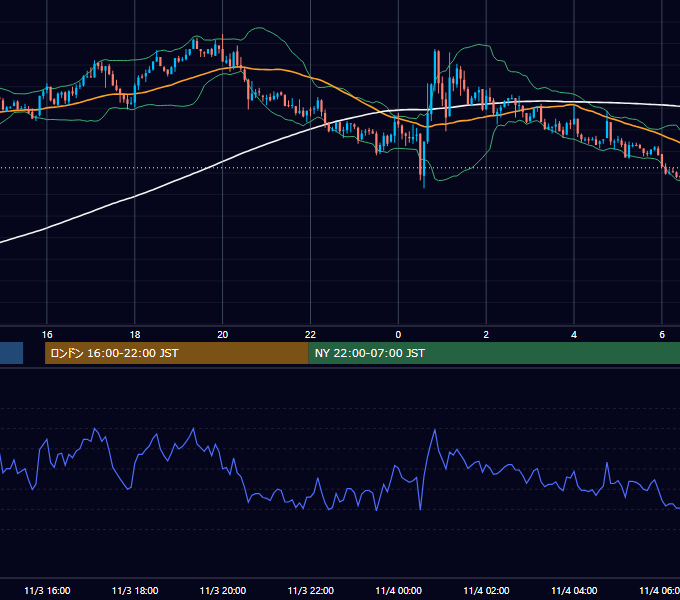Click the 6 hour label on the price chart axis
Image resolution: width=680 pixels, height=600 pixels.
662,335
